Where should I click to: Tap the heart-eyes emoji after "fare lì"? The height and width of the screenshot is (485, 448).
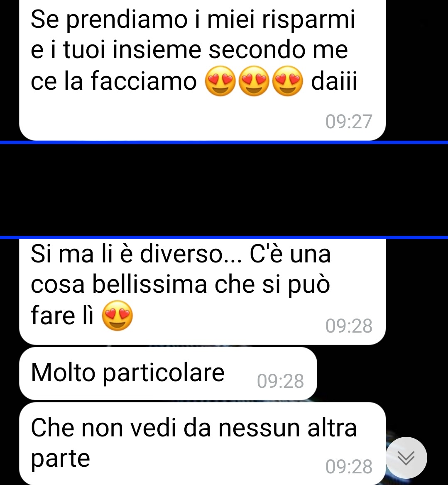coord(118,316)
